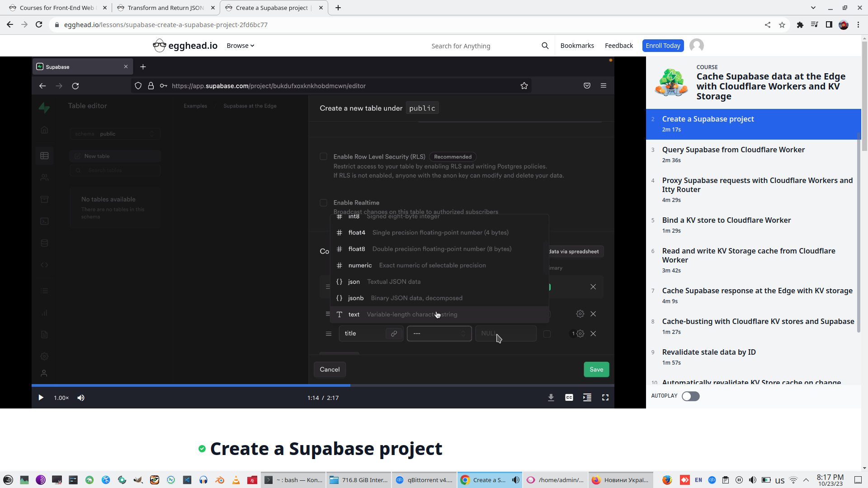Mute the video volume
This screenshot has width=868, height=488.
tap(81, 398)
